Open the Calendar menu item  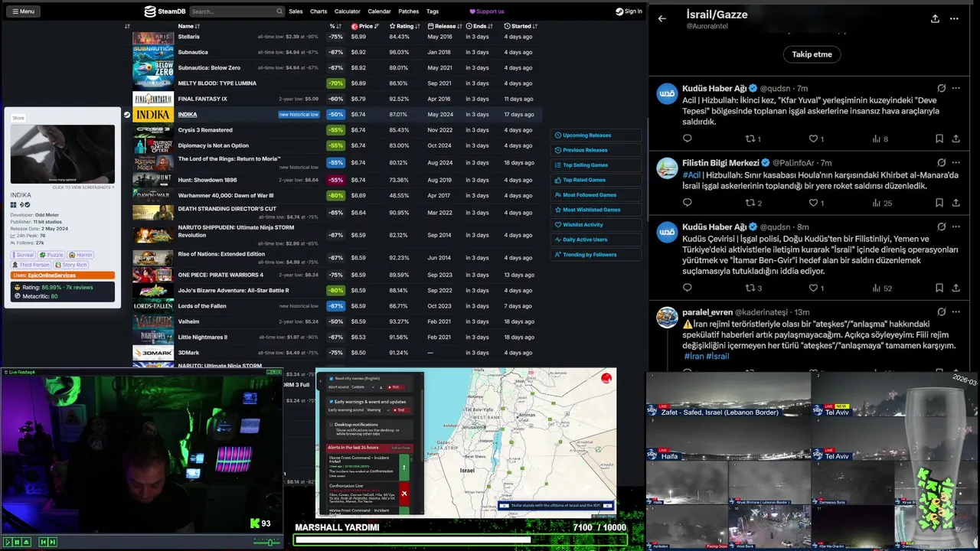(x=379, y=11)
